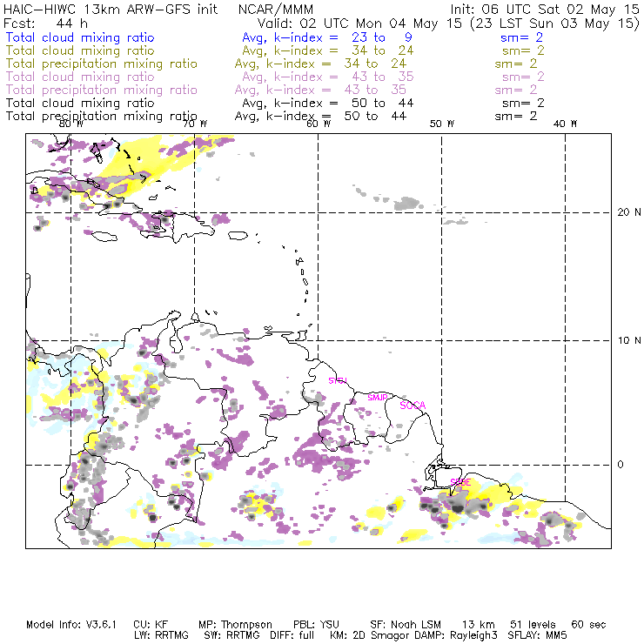Click the 'HAIC-HIWC 13km ARW-GFS init' title
Screen dimensions: 644x644
coord(111,10)
